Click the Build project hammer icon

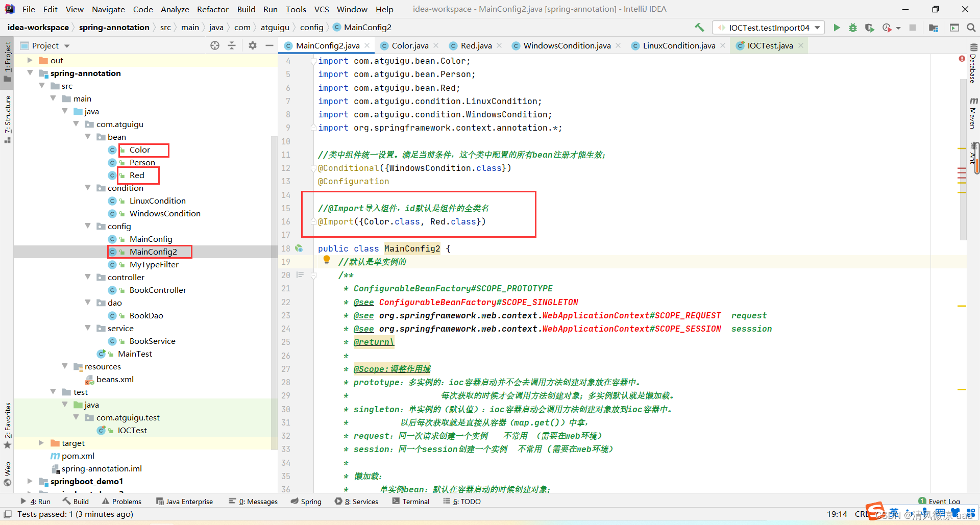pyautogui.click(x=699, y=28)
